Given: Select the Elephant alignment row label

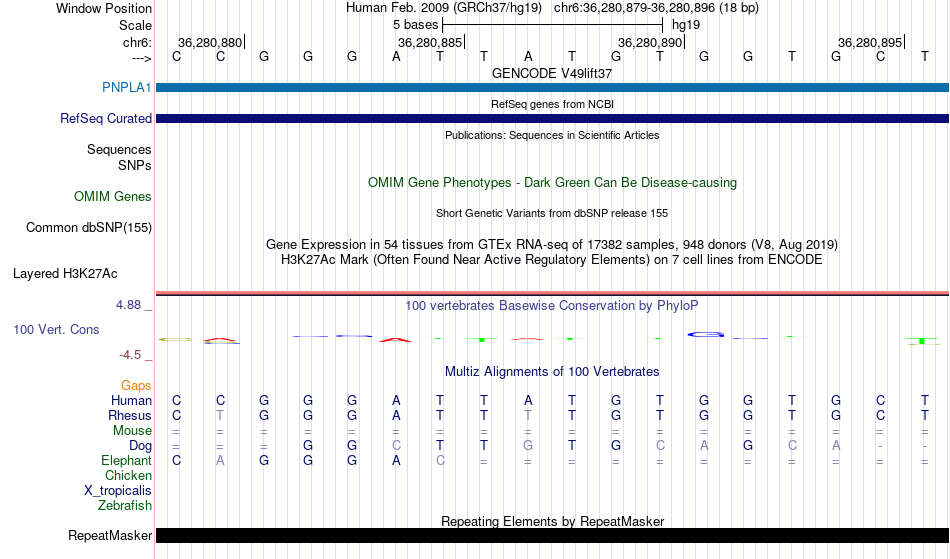Looking at the screenshot, I should (127, 460).
